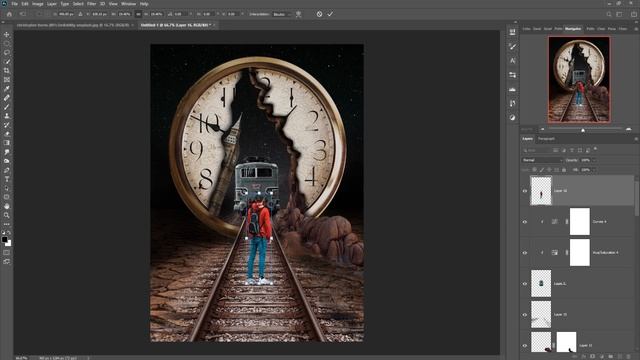The height and width of the screenshot is (360, 640).
Task: Open the Layers panel menu
Action: (636, 139)
